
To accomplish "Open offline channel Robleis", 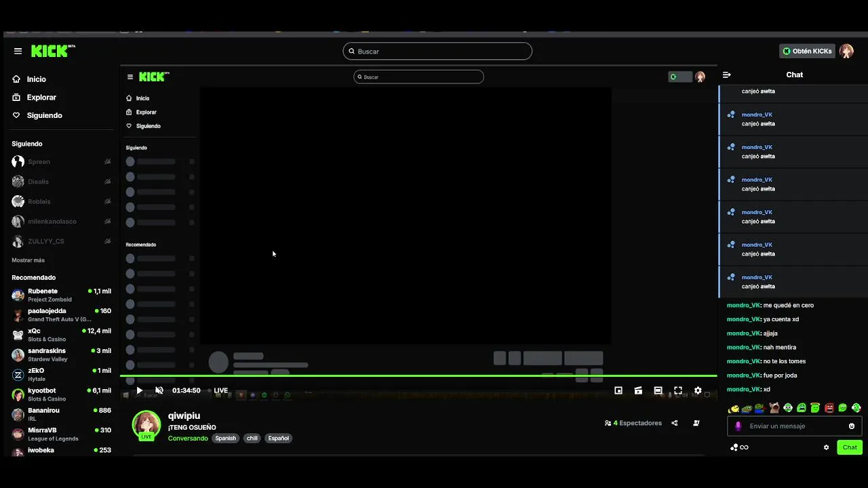I will pyautogui.click(x=61, y=201).
